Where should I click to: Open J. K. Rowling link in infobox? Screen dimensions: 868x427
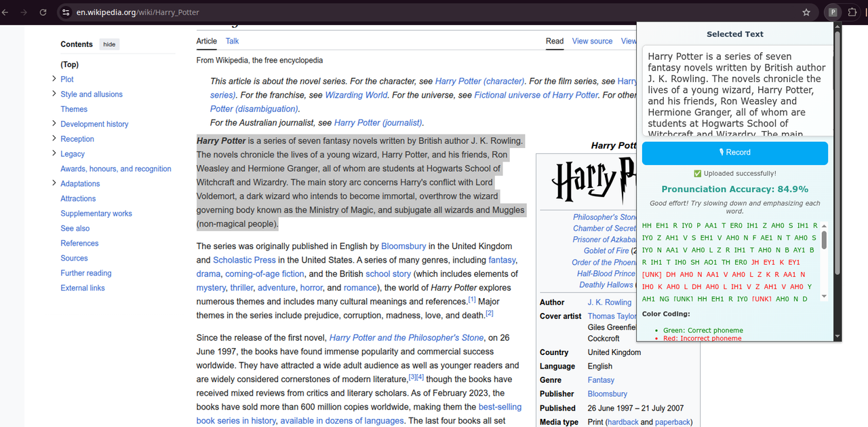(609, 303)
